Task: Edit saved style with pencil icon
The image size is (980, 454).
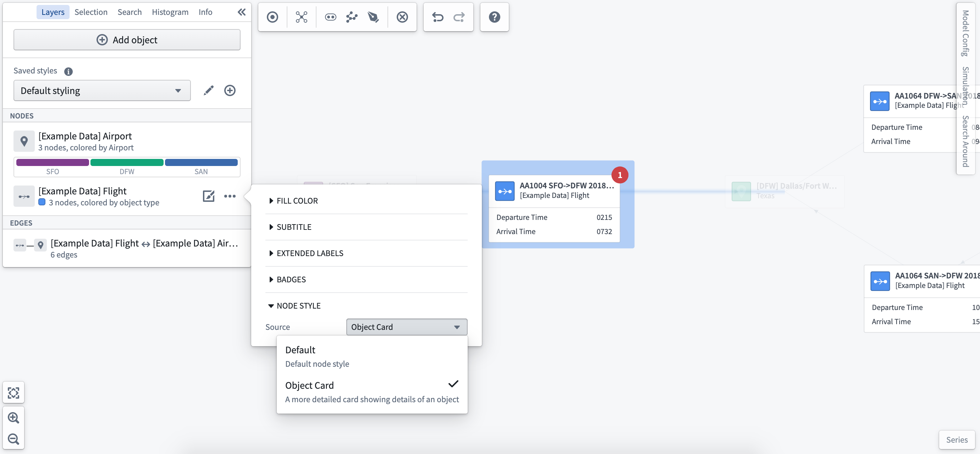Action: pos(209,90)
